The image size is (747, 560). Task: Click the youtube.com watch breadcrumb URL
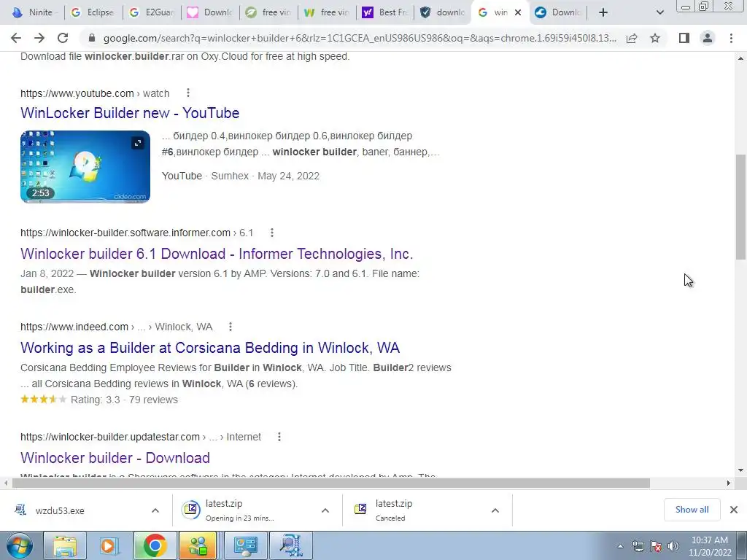pos(95,93)
